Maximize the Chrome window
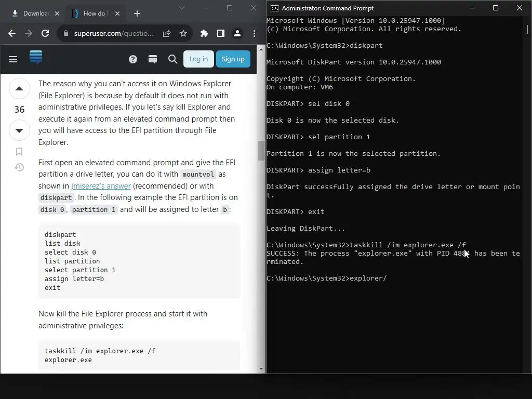This screenshot has height=399, width=532. pyautogui.click(x=229, y=8)
